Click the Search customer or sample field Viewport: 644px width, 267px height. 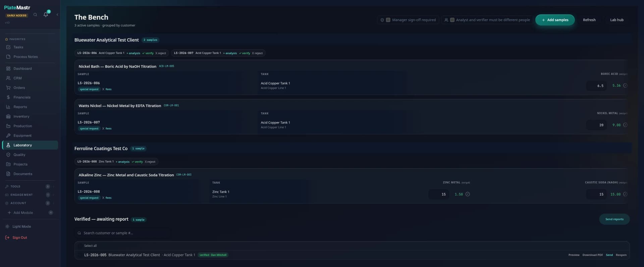pos(122,233)
